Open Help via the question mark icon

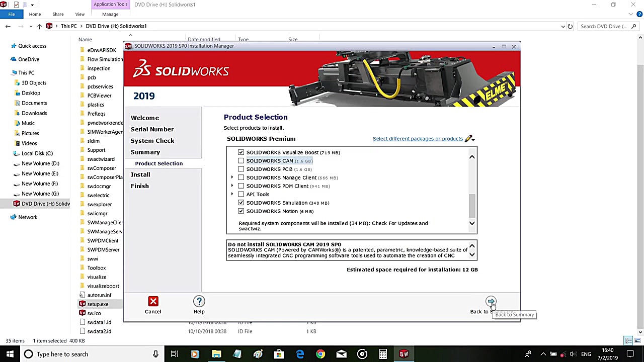click(199, 301)
